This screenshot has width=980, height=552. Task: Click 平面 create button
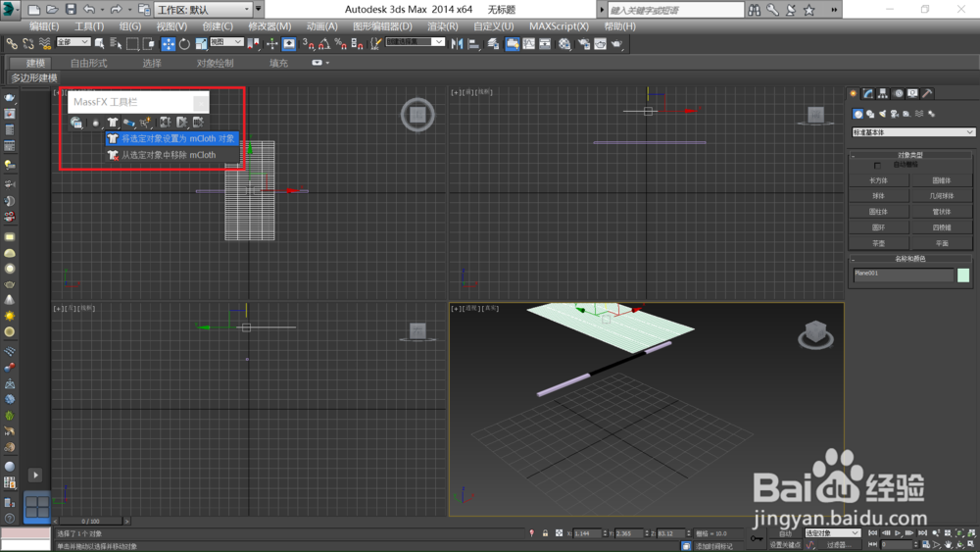pyautogui.click(x=942, y=243)
